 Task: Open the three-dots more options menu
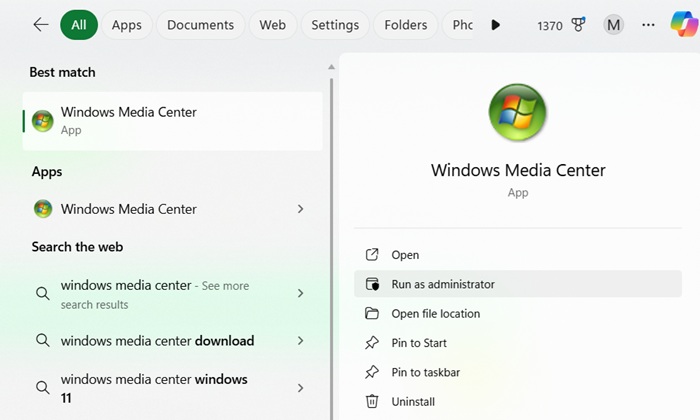coord(648,25)
